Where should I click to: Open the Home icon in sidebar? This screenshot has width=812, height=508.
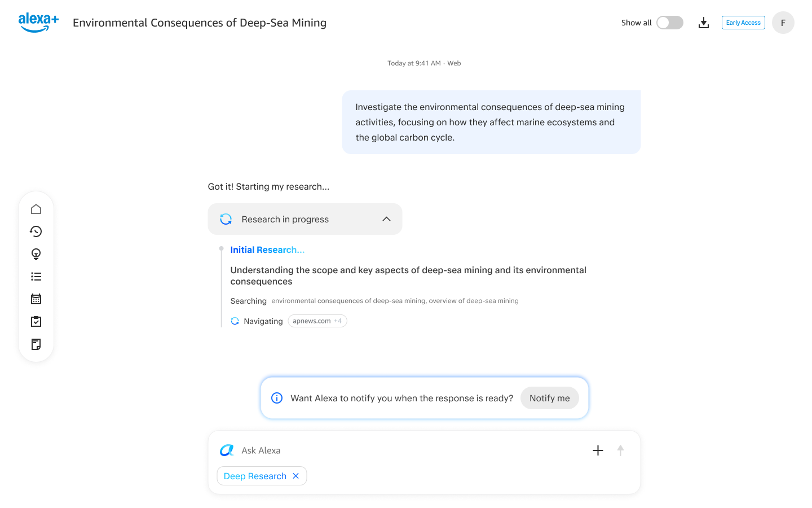coord(36,209)
